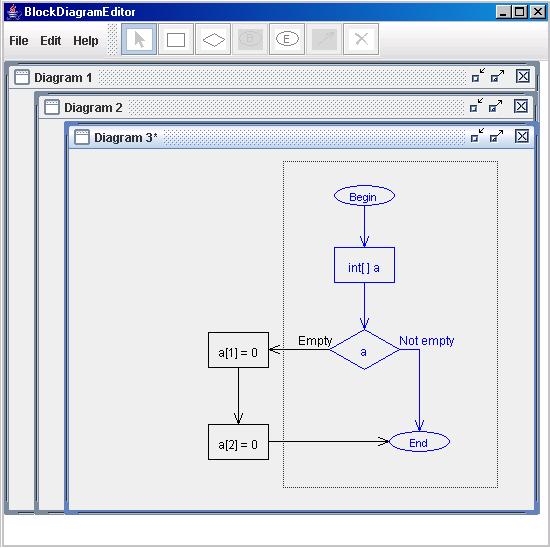Iconify Diagram 3 internal frame

point(477,135)
